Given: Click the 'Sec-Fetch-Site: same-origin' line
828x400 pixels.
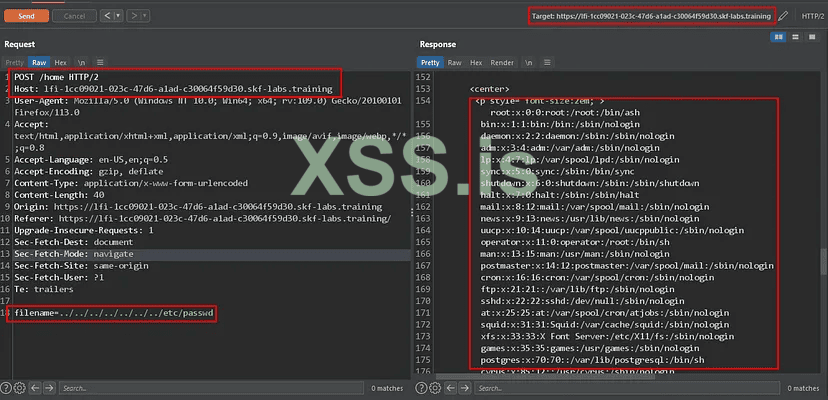Looking at the screenshot, I should click(x=81, y=266).
